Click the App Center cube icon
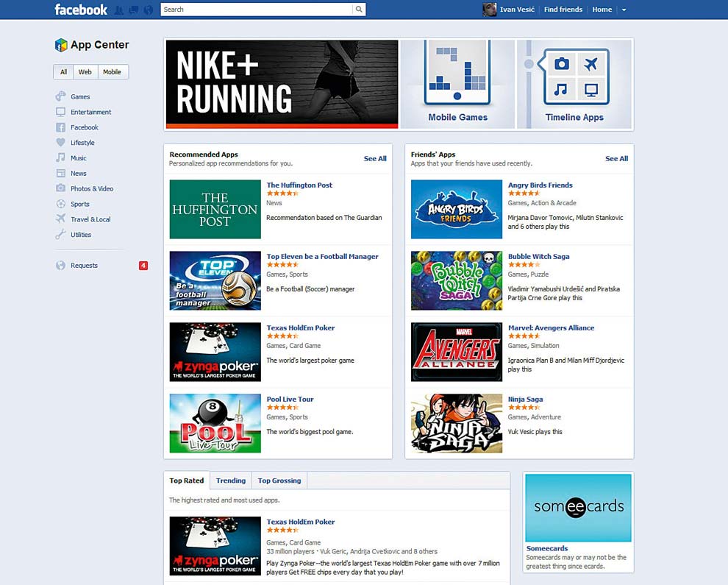 (x=61, y=45)
